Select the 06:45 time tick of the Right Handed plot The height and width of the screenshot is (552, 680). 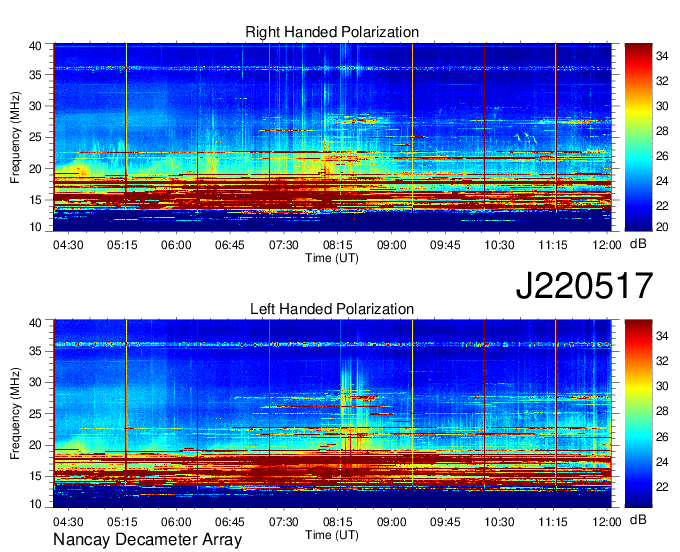tap(230, 245)
